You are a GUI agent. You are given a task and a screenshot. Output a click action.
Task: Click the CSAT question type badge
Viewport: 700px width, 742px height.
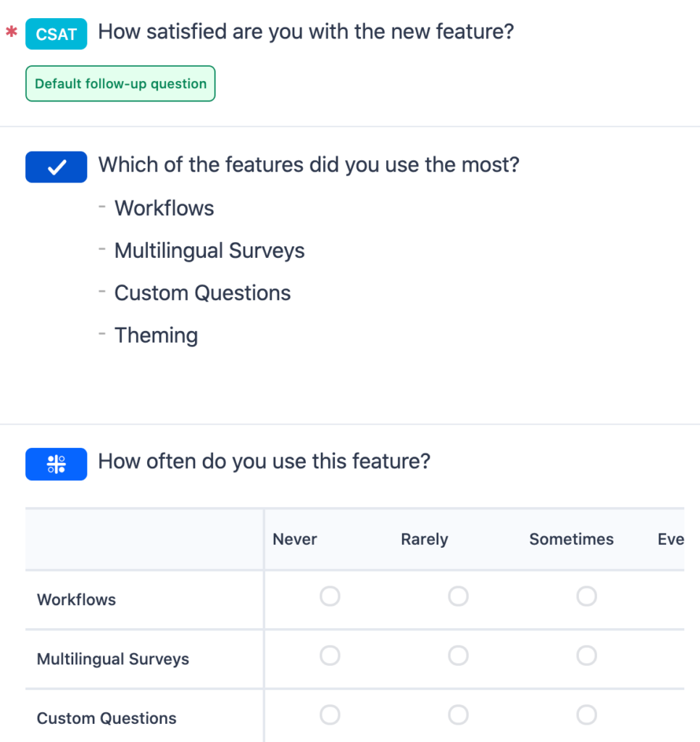tap(56, 33)
